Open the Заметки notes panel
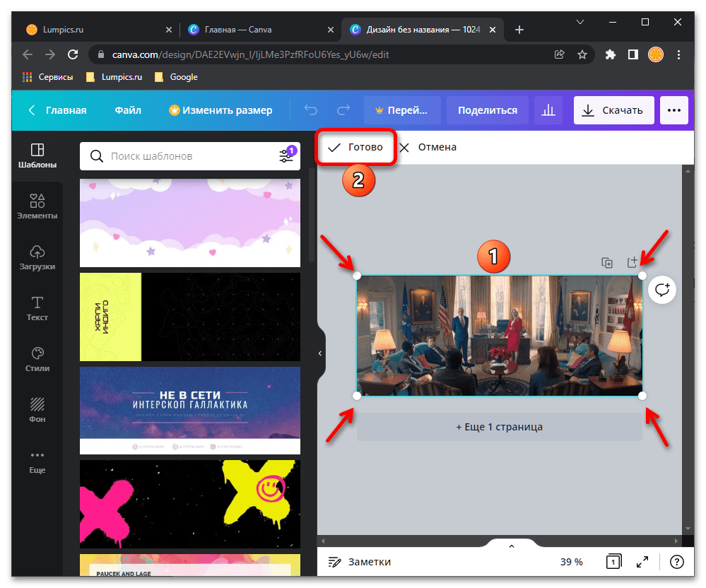706x588 pixels. click(360, 561)
